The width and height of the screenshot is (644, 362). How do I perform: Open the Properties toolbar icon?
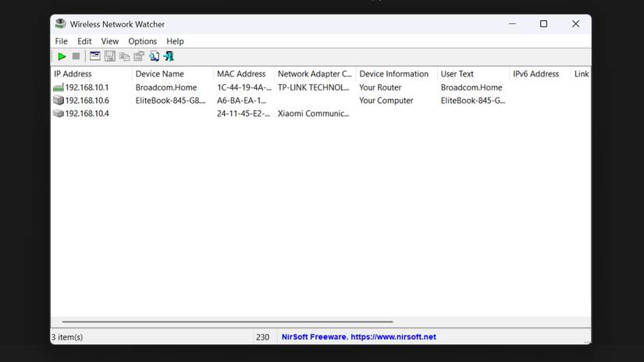pos(139,56)
